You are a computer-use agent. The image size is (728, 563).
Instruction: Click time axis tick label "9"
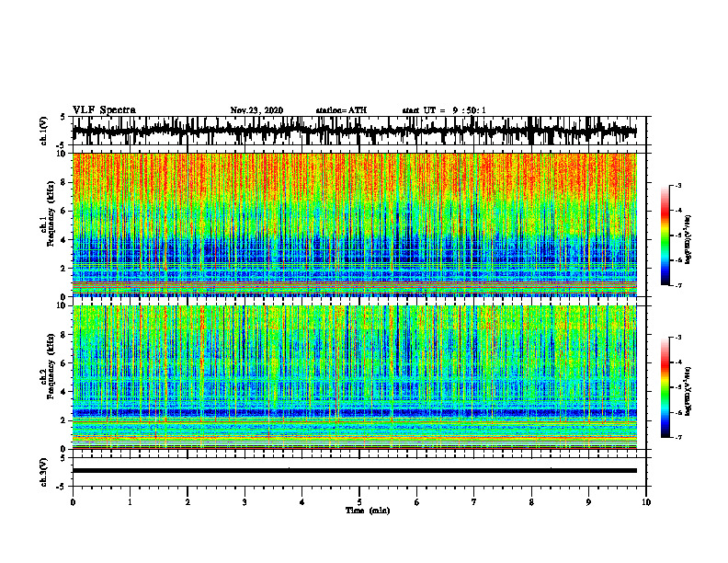(x=588, y=502)
